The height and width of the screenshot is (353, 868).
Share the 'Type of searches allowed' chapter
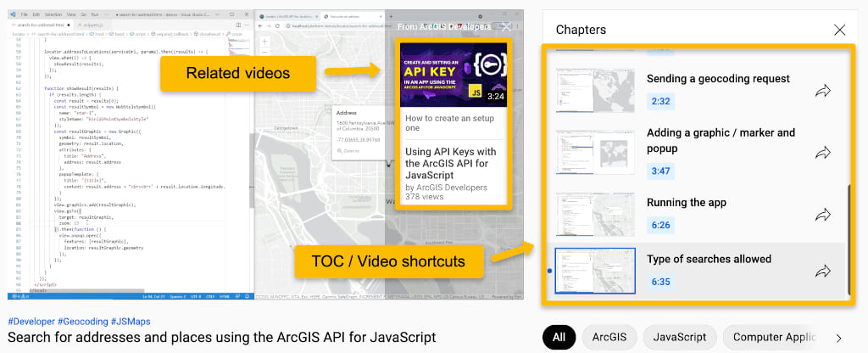823,271
